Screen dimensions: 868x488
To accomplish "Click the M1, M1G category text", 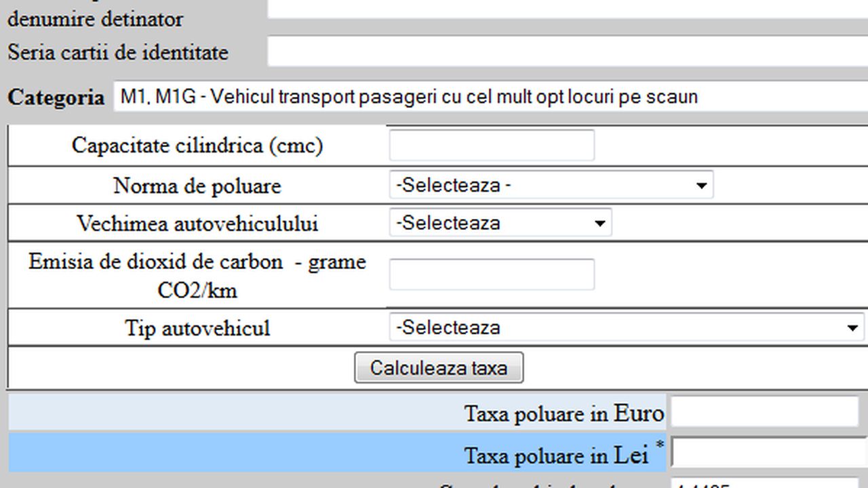I will [407, 96].
